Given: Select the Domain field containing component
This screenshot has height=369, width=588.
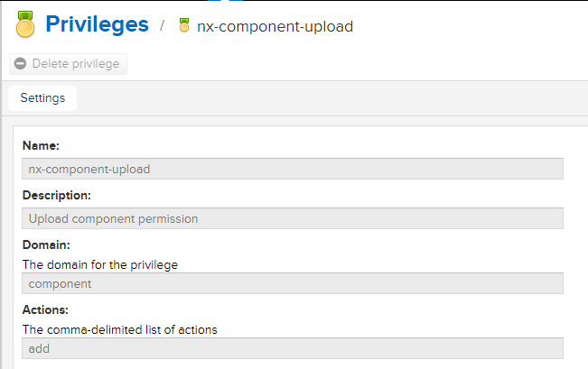Looking at the screenshot, I should pos(292,283).
